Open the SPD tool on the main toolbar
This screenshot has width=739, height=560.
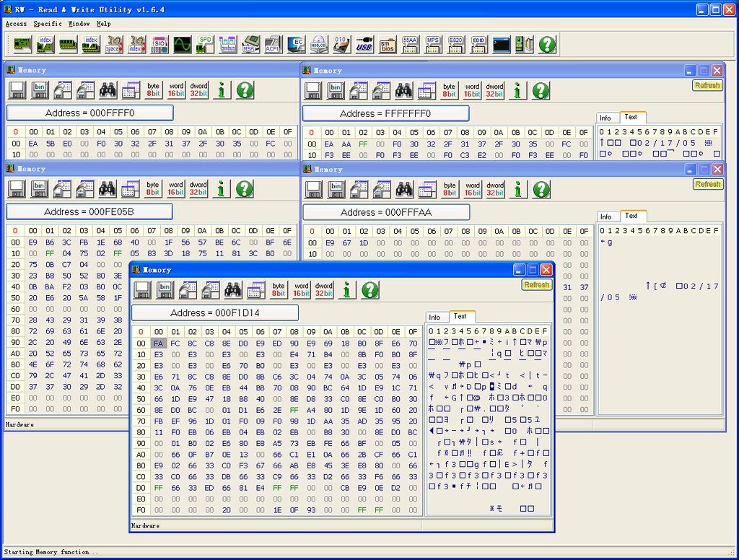[x=204, y=44]
